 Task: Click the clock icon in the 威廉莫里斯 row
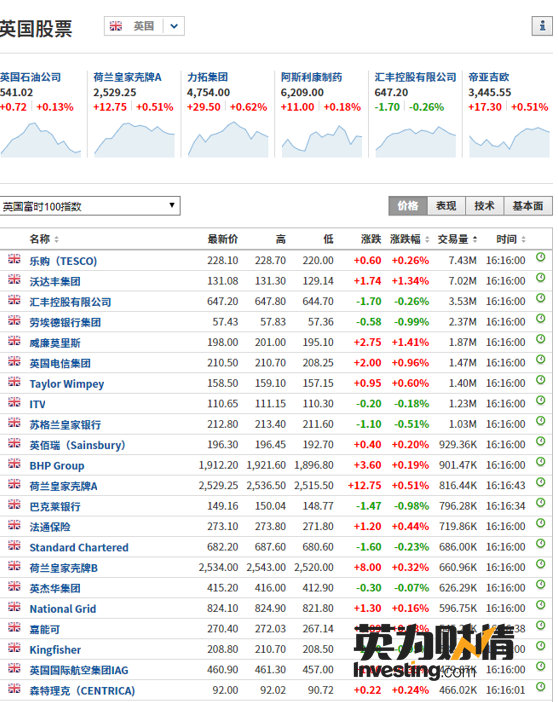(541, 339)
